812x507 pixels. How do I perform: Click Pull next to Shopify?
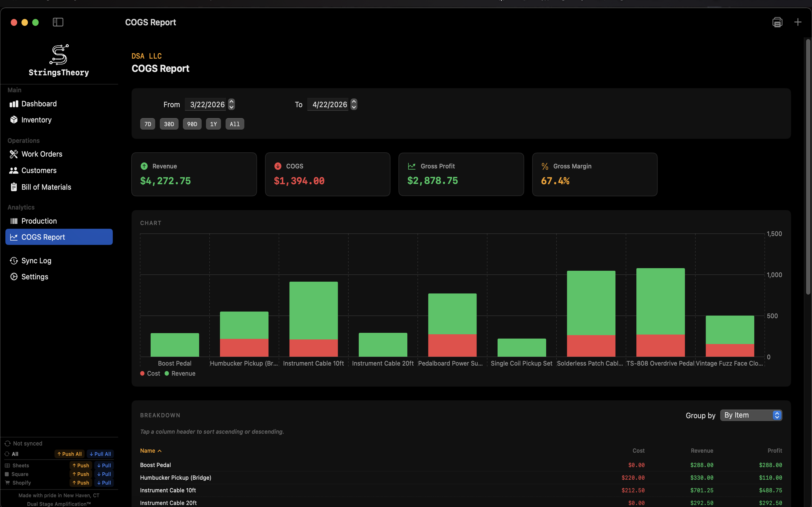(104, 483)
